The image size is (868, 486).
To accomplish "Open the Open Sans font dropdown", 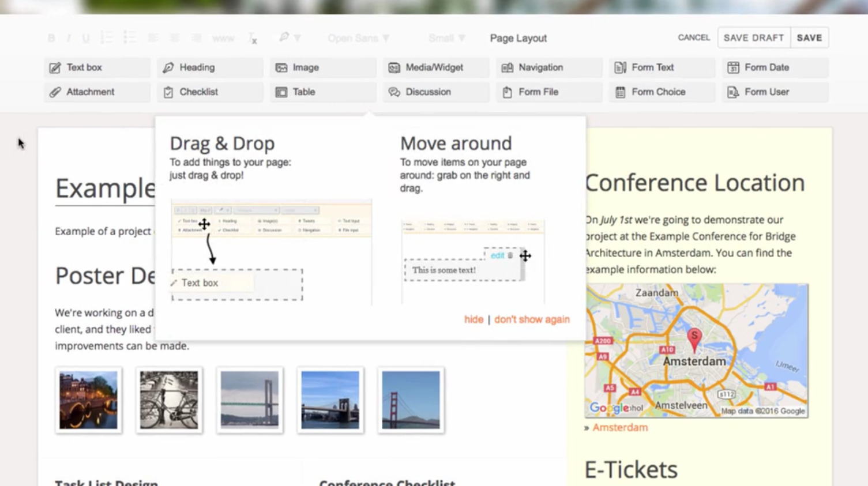I will coord(359,38).
